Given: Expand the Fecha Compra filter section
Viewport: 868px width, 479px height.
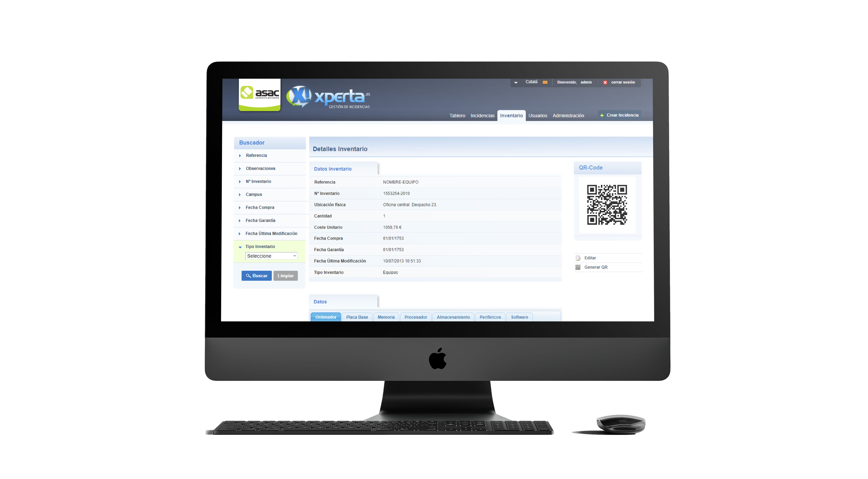Looking at the screenshot, I should [260, 207].
